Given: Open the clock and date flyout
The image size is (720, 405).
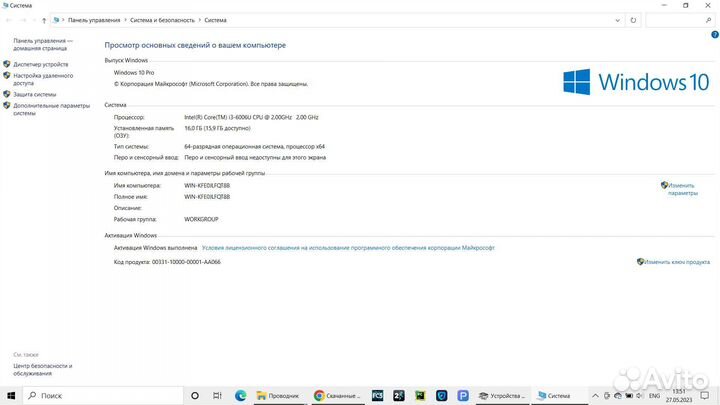Looking at the screenshot, I should 679,395.
